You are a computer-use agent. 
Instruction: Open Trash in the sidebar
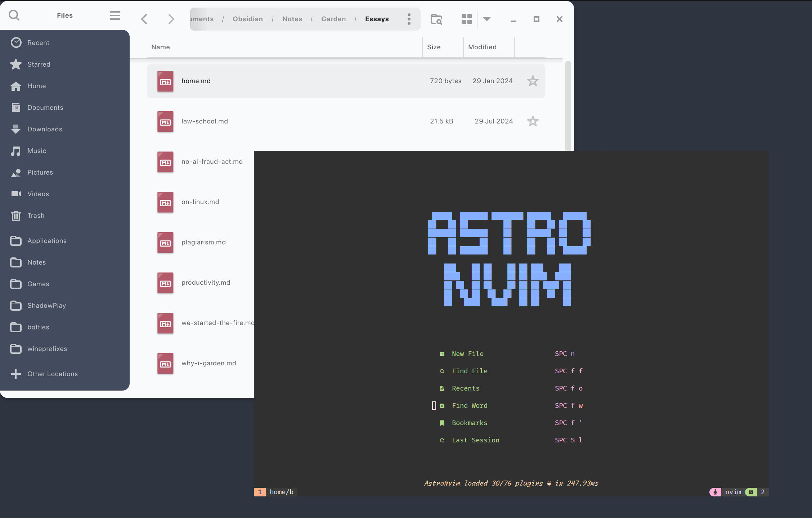(36, 216)
